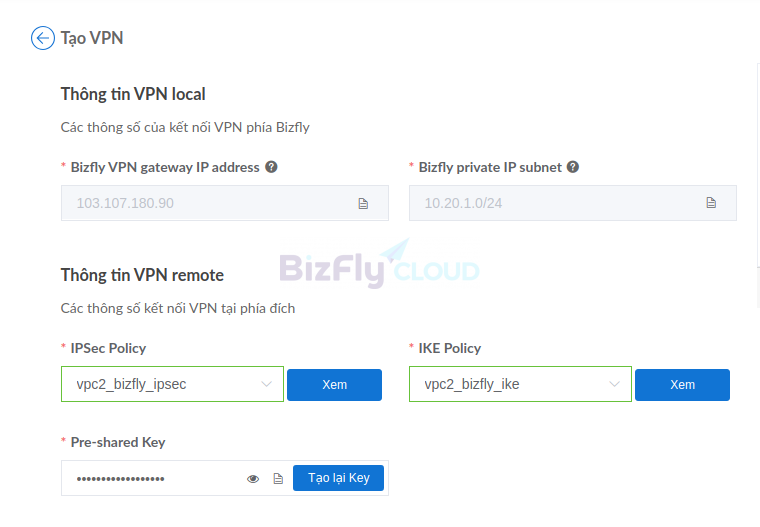Image resolution: width=760 pixels, height=527 pixels.
Task: Copy the Pre-shared Key value
Action: click(278, 479)
